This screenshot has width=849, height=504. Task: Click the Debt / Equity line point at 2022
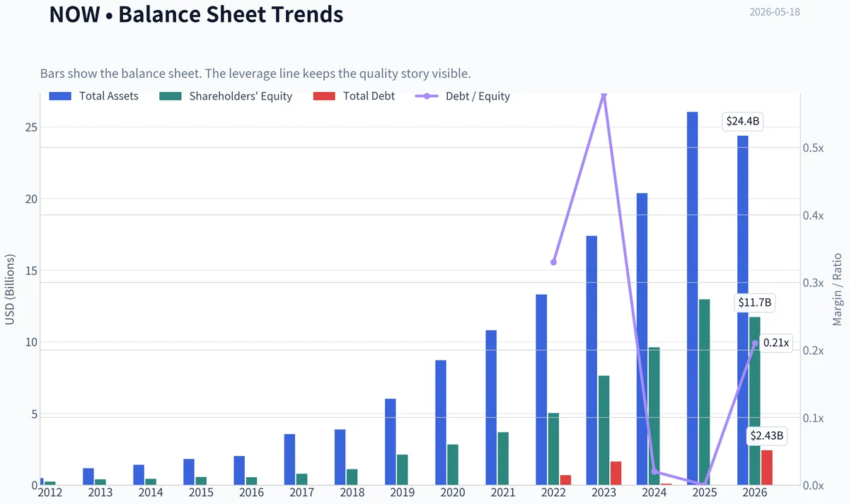(553, 262)
